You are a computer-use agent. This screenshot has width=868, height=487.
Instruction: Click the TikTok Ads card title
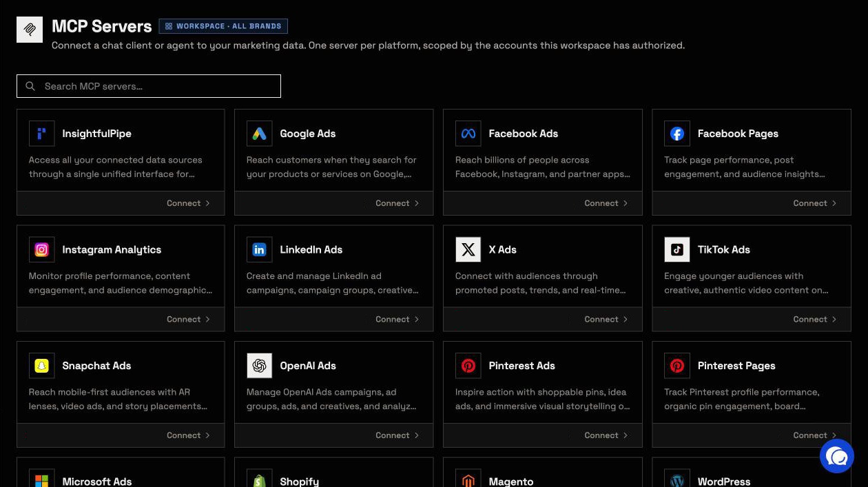[x=723, y=249]
